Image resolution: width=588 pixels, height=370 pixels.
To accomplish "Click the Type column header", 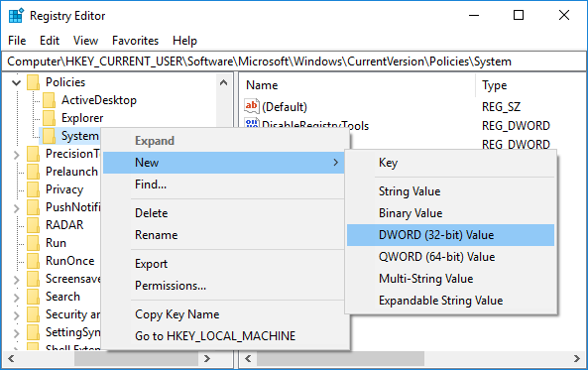I will pos(494,85).
